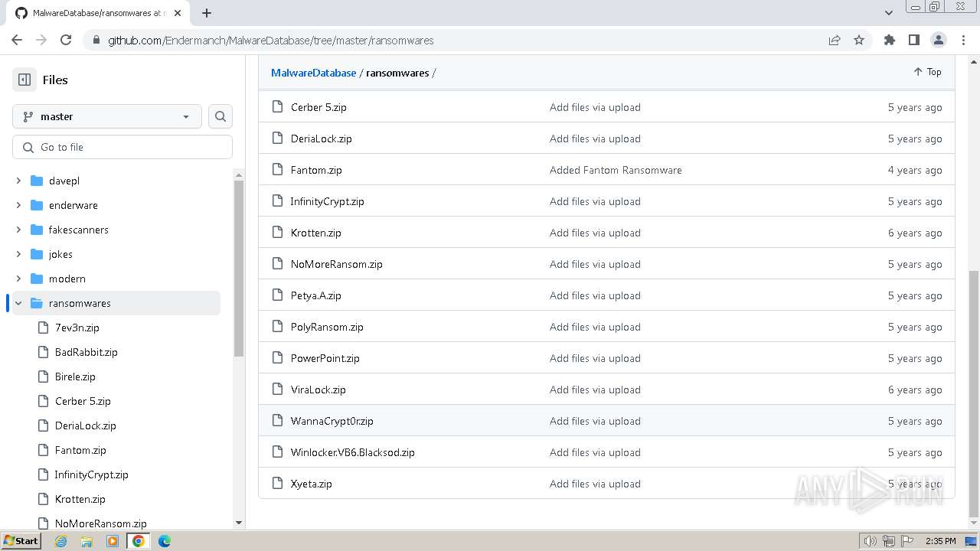
Task: Click file icon beside PowerPoint.zip
Action: tap(277, 358)
